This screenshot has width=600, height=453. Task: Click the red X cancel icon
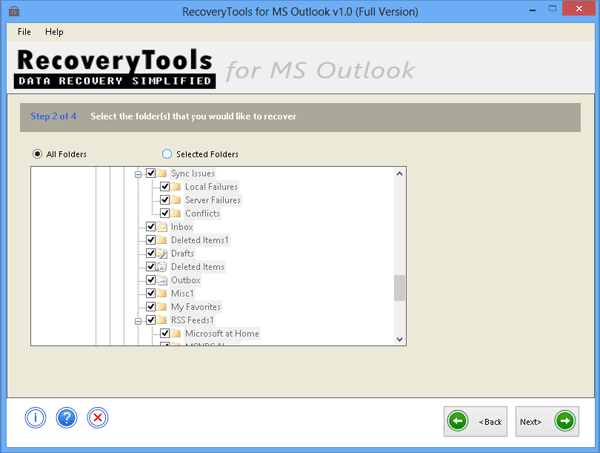point(98,417)
